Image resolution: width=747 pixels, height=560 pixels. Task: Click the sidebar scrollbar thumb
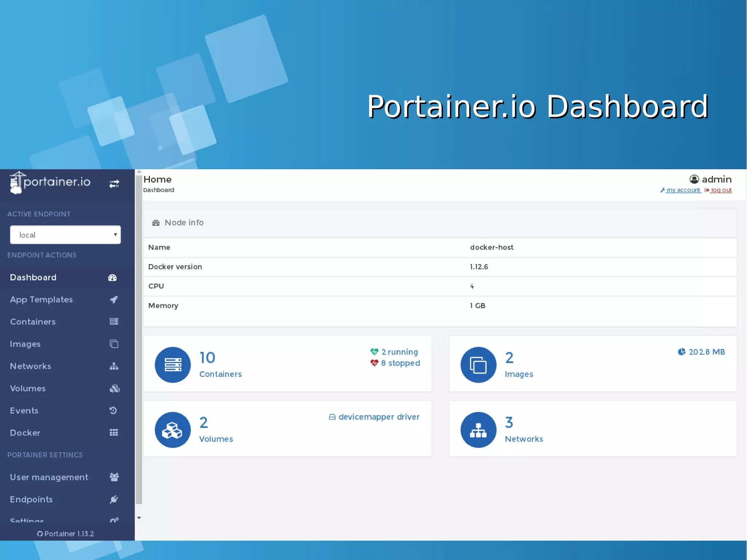tap(139, 339)
